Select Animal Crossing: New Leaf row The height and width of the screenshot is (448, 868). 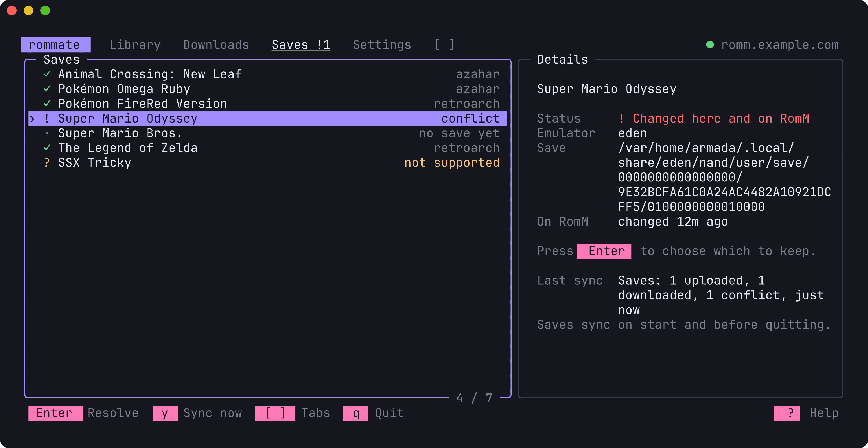point(268,74)
